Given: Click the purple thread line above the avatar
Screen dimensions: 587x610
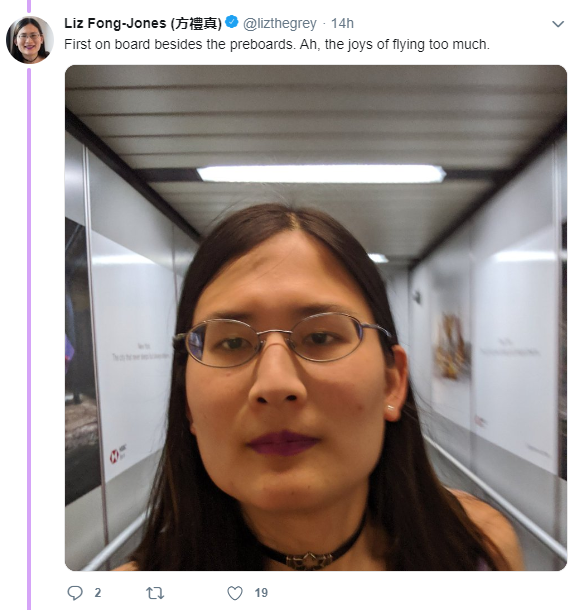Looking at the screenshot, I should (29, 6).
